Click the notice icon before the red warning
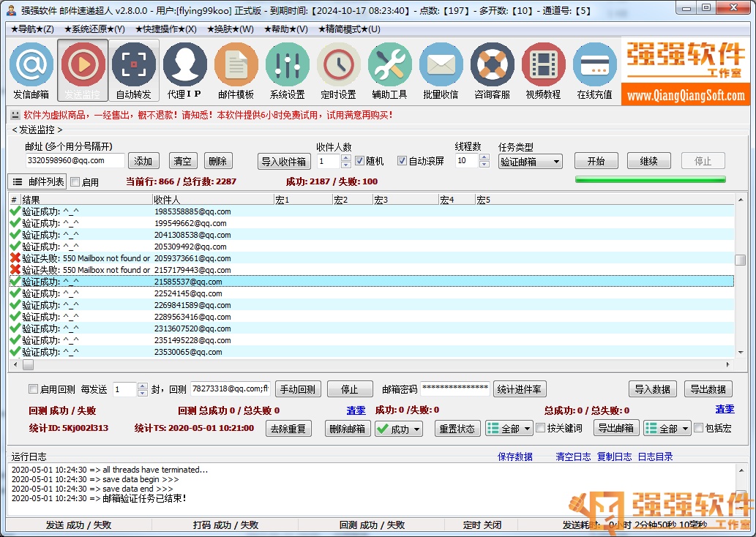 [x=15, y=115]
